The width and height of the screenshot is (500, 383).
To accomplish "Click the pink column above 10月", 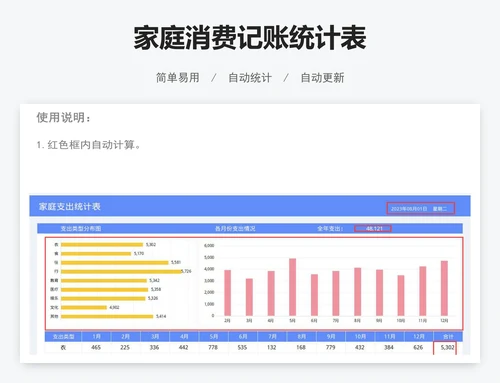I will [401, 295].
